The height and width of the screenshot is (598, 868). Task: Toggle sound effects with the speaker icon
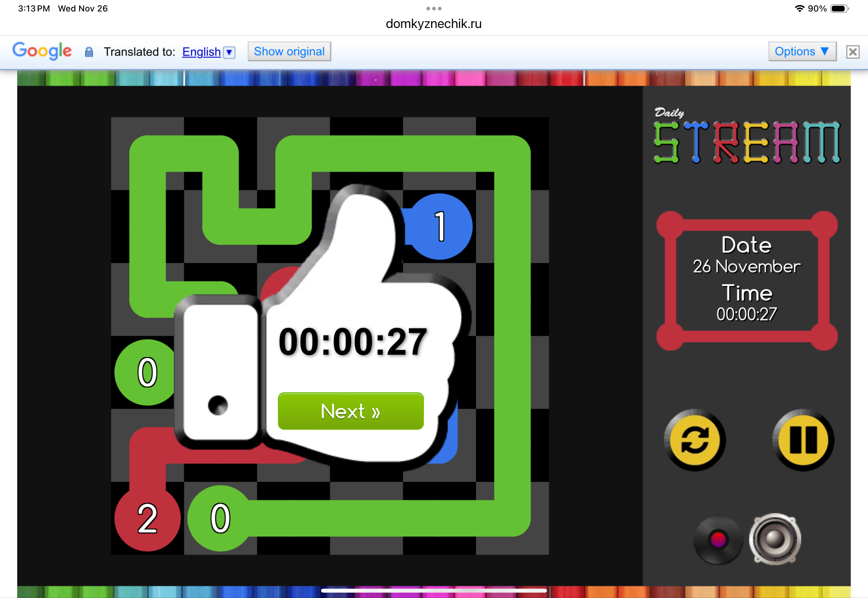coord(775,539)
